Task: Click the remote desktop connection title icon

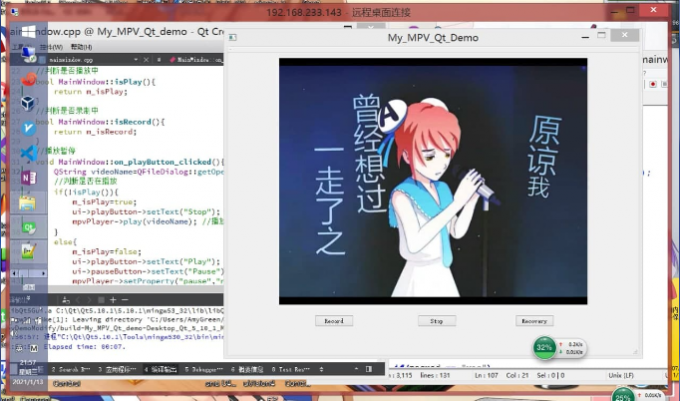Action: [14, 12]
